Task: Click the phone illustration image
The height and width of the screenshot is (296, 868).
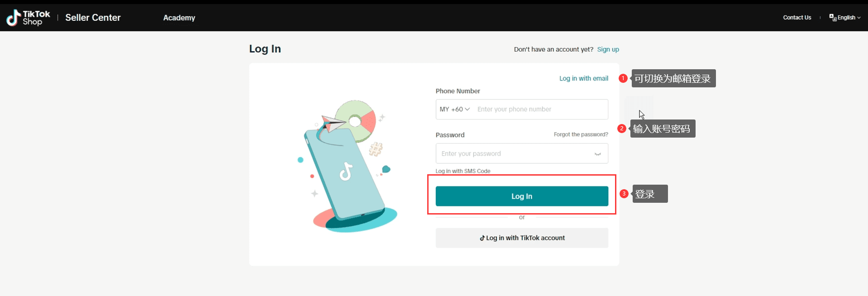Action: (x=348, y=166)
